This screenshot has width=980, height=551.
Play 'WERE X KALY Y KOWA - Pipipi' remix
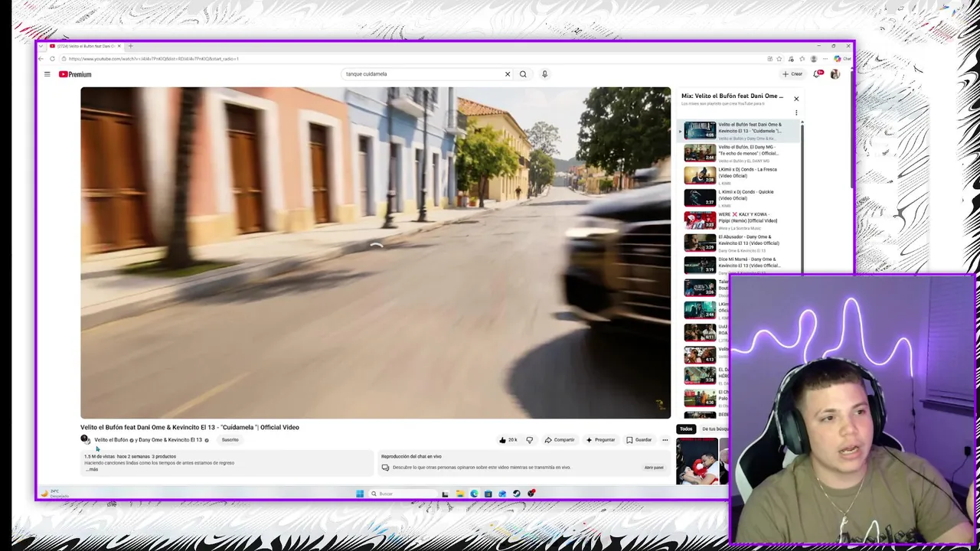[x=740, y=220]
